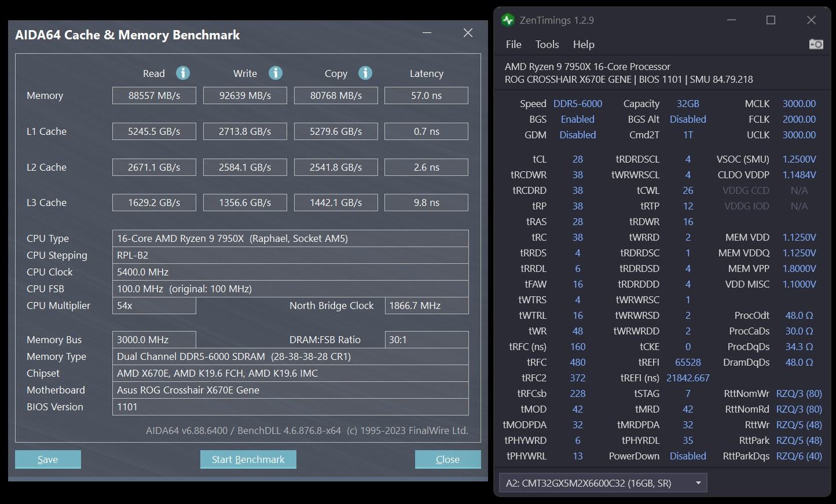
Task: Click the Copy info icon in AIDA64
Action: 365,73
